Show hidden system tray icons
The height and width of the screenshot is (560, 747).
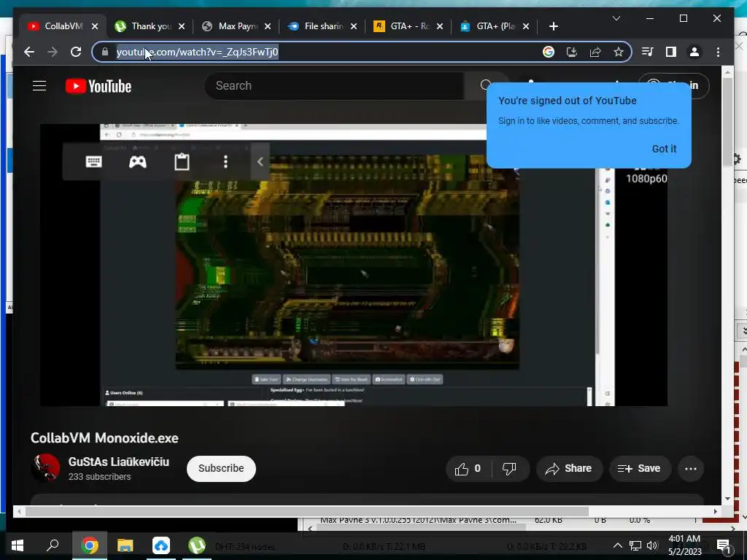click(x=617, y=545)
